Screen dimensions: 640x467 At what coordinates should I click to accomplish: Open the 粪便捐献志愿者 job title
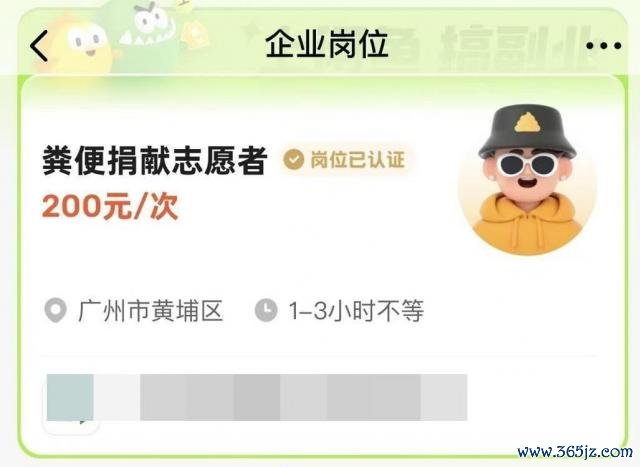click(155, 160)
